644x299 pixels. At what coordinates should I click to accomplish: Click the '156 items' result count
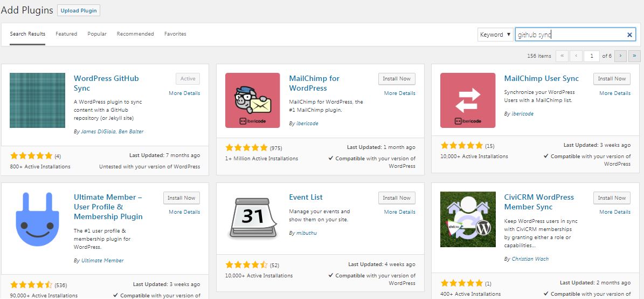pyautogui.click(x=539, y=56)
